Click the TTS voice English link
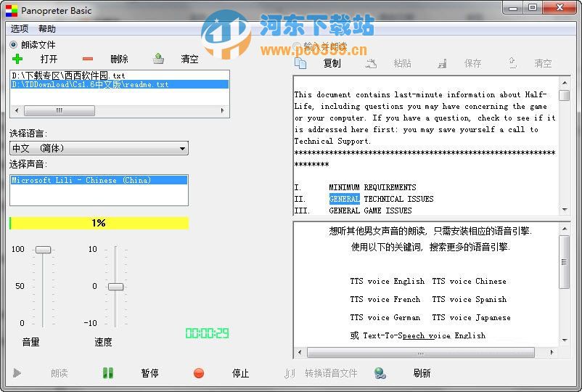Screen dimensions: 582x392 pyautogui.click(x=387, y=281)
